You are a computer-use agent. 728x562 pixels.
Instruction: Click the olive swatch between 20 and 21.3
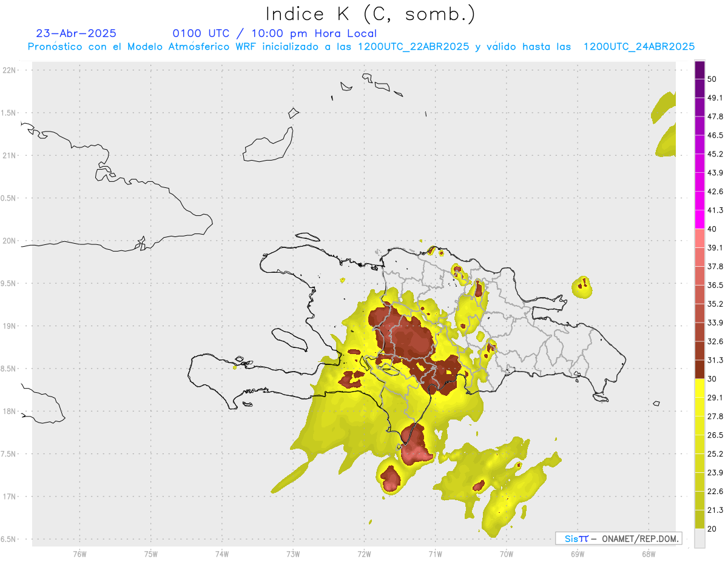coord(699,519)
